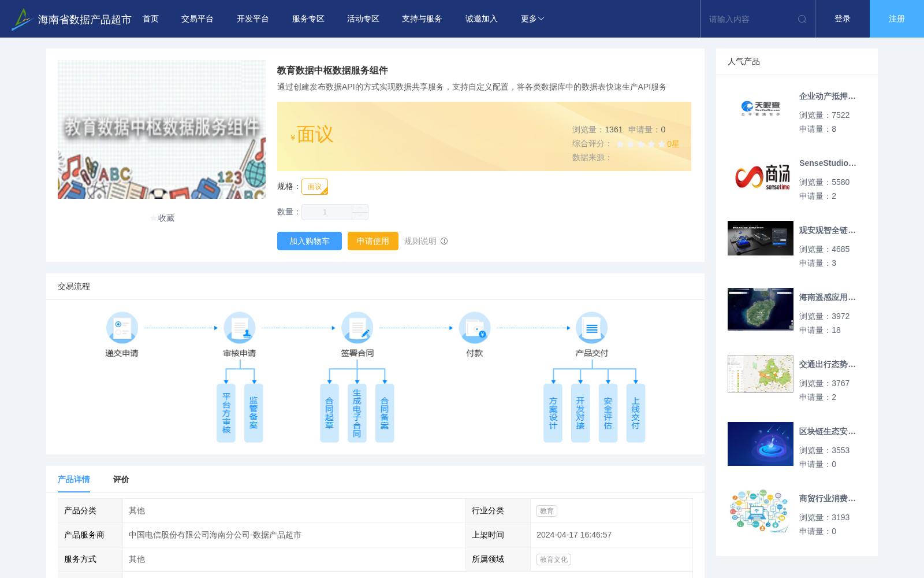924x578 pixels.
Task: Click the 教育文化 domain tag
Action: (x=554, y=560)
